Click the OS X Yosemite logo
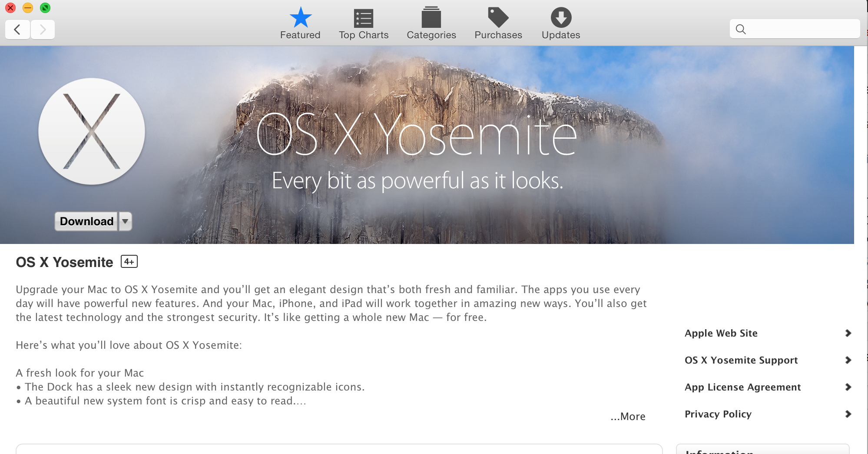The image size is (868, 454). tap(92, 131)
